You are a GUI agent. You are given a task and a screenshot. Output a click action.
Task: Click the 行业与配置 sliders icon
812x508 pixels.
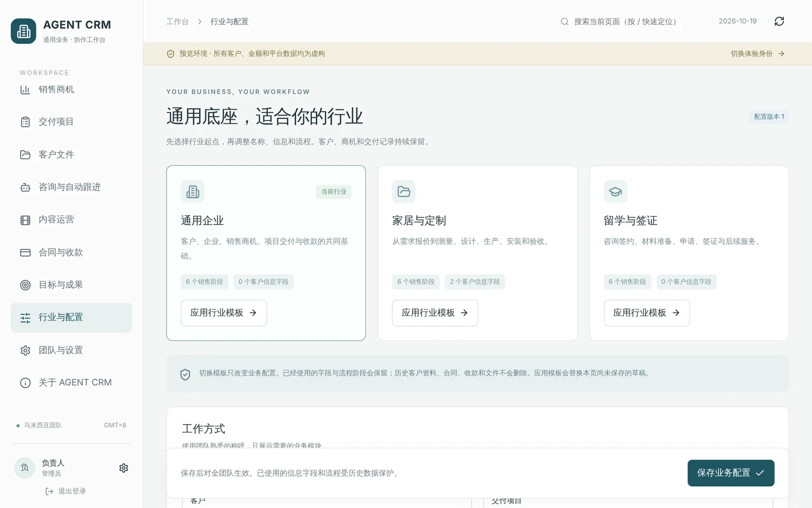[25, 318]
